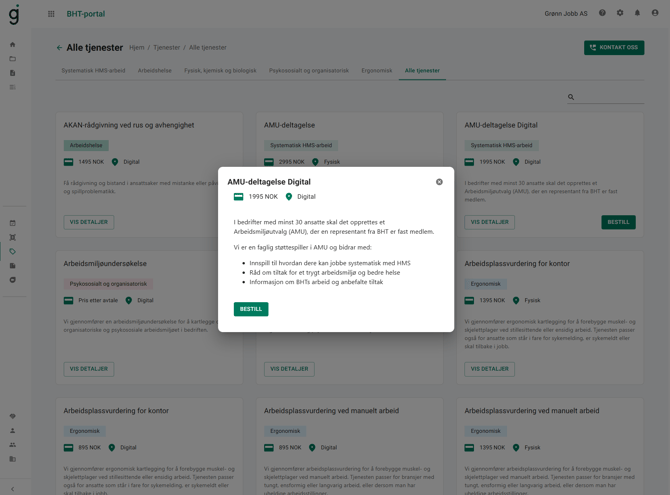This screenshot has width=670, height=495.
Task: Open Systematisk HMS-arbeid tab
Action: coord(93,71)
